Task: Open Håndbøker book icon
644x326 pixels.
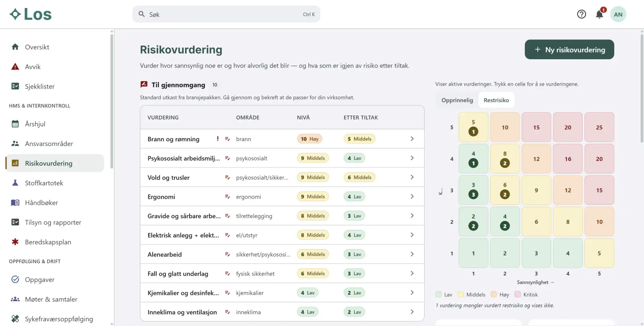Action: (15, 203)
